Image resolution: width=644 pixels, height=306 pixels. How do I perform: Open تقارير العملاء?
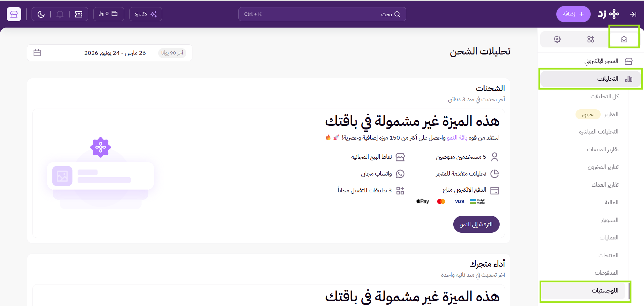tap(605, 185)
